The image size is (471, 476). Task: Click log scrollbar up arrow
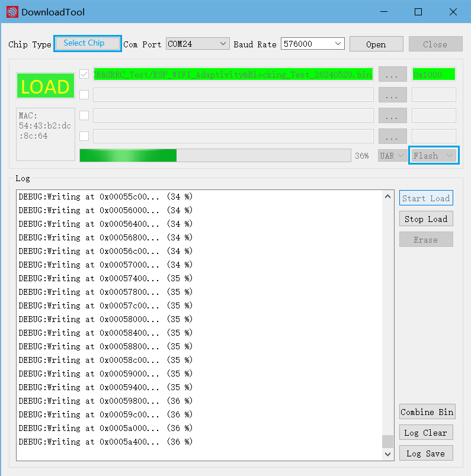pyautogui.click(x=388, y=197)
